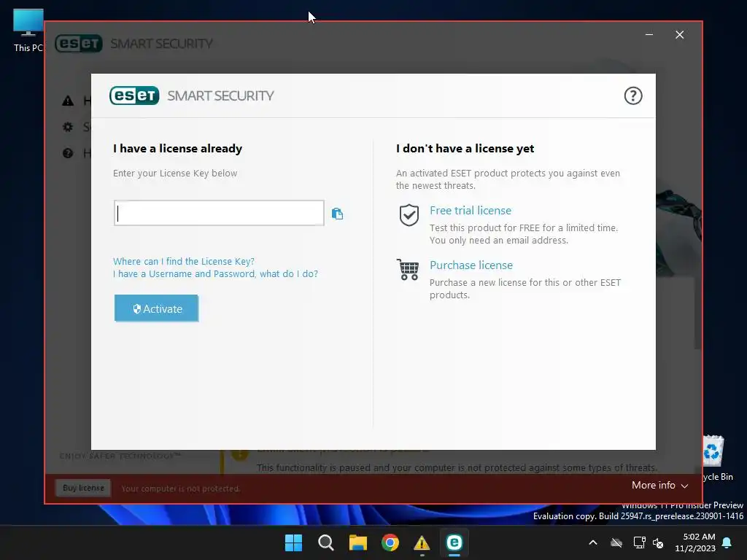Expand the More info chevron
This screenshot has width=747, height=560.
(684, 486)
